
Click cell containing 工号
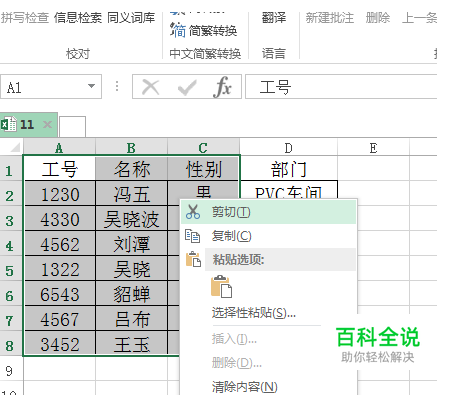(60, 168)
